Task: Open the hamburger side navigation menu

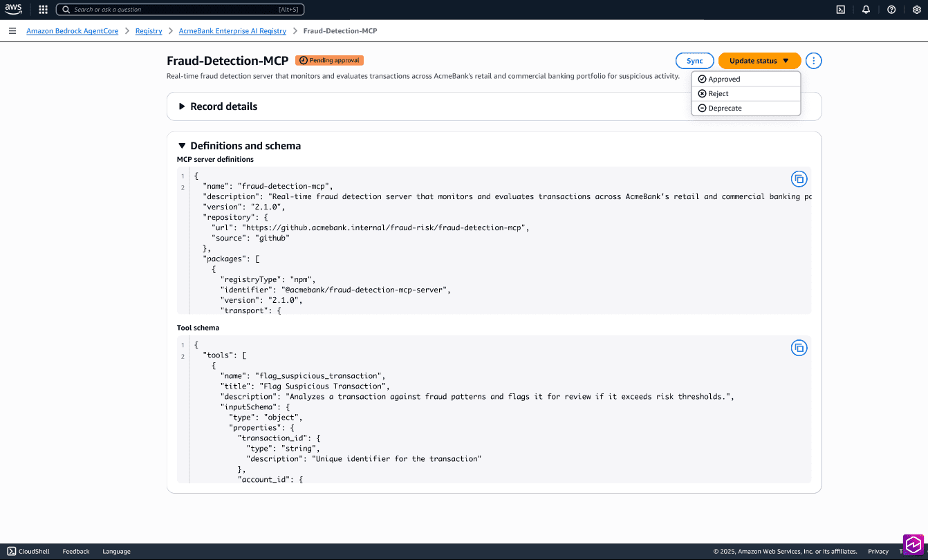Action: click(12, 31)
